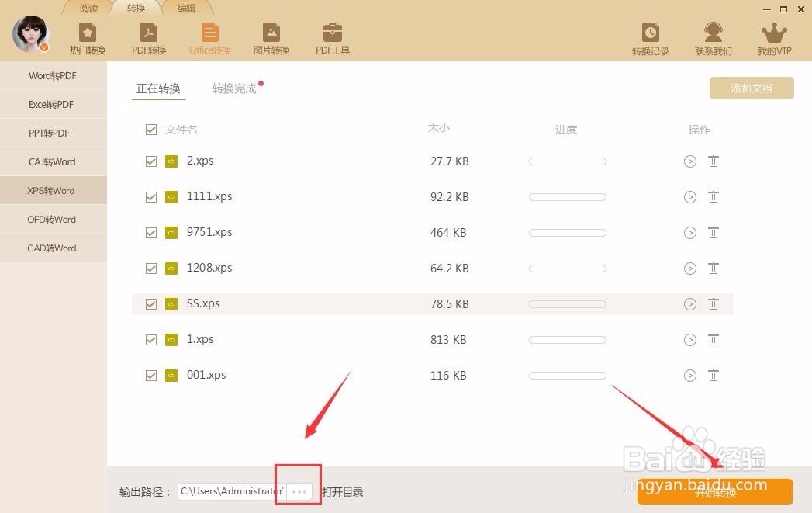
Task: Toggle the select-all checkbox in header
Action: tap(151, 130)
